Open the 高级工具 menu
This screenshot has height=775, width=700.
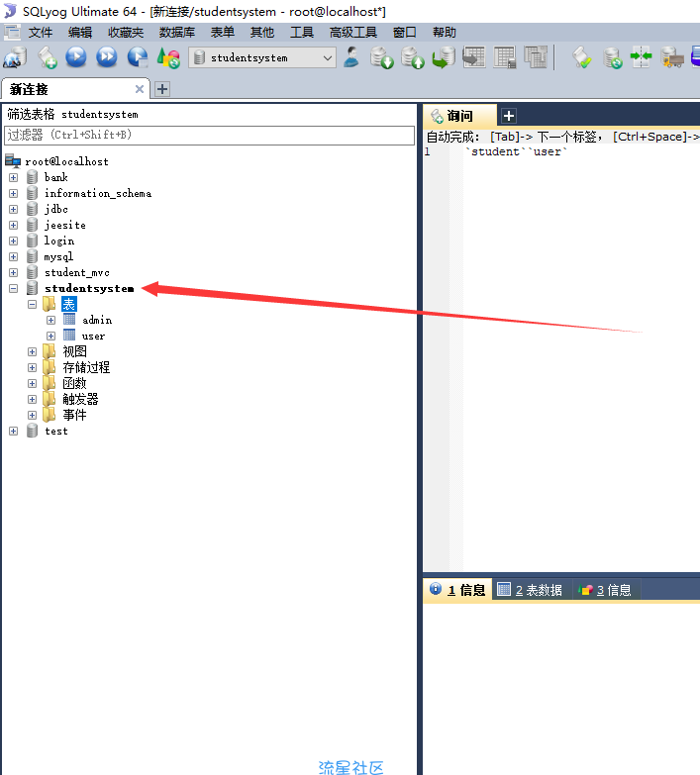[352, 33]
